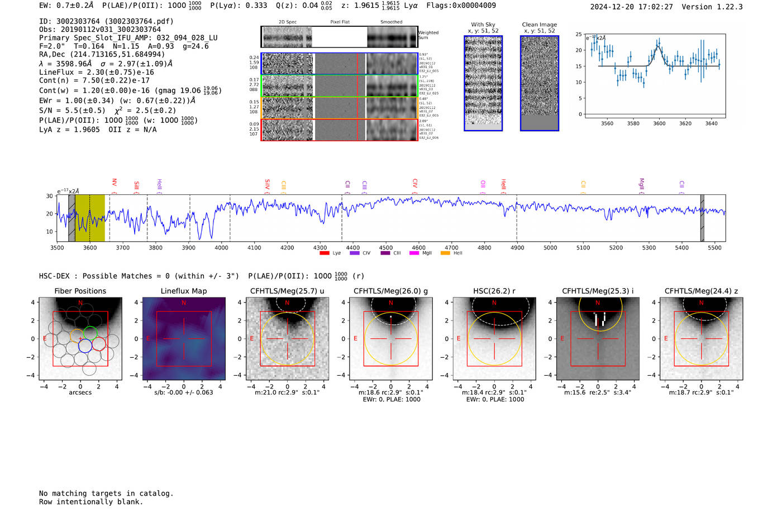Click the Clean Image cutout

pyautogui.click(x=540, y=83)
